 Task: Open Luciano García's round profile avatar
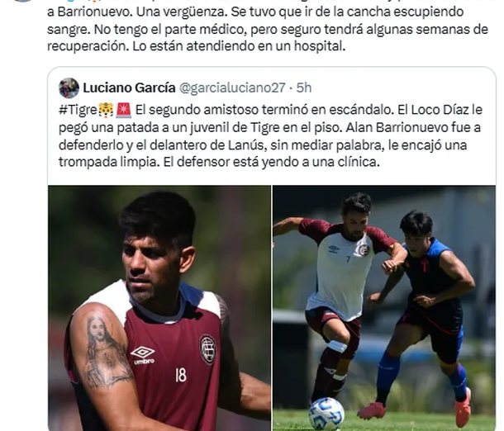pos(69,88)
